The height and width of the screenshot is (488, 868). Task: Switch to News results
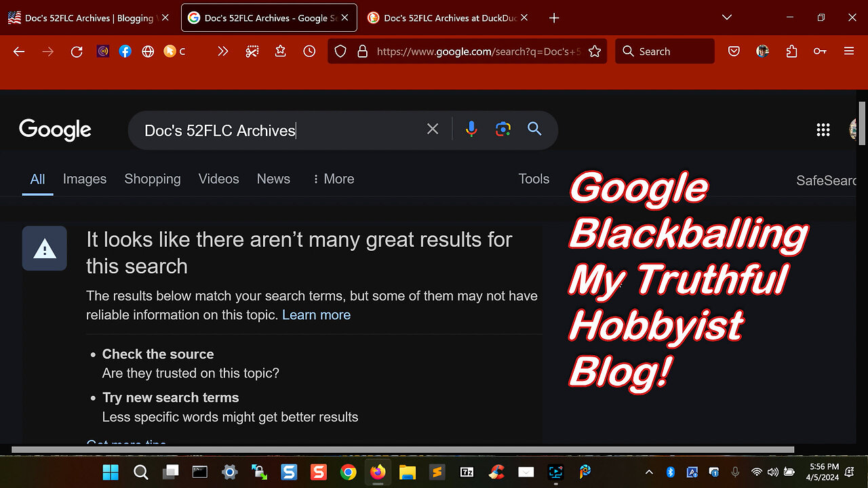(x=273, y=179)
